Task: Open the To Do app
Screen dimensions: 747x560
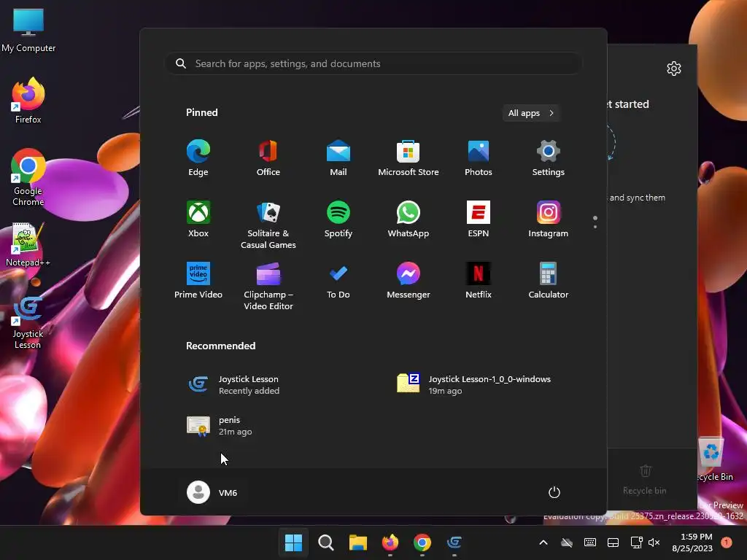Action: [x=338, y=281]
